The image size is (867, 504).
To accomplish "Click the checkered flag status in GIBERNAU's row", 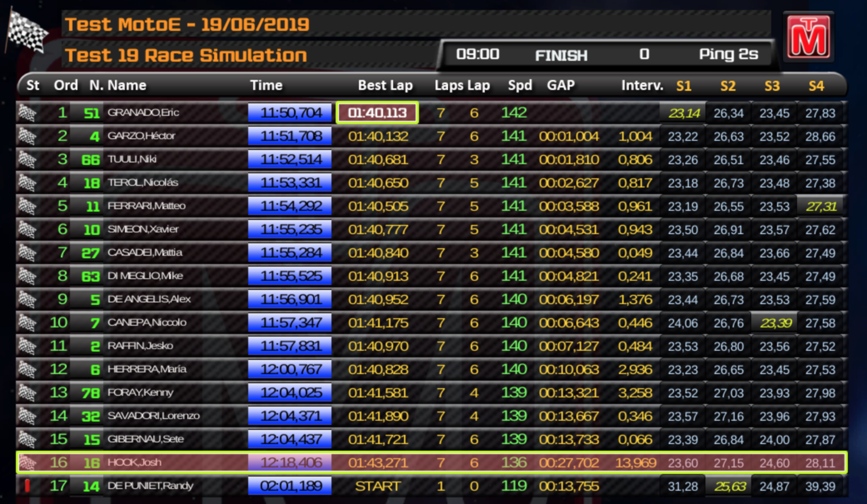I will click(x=27, y=439).
